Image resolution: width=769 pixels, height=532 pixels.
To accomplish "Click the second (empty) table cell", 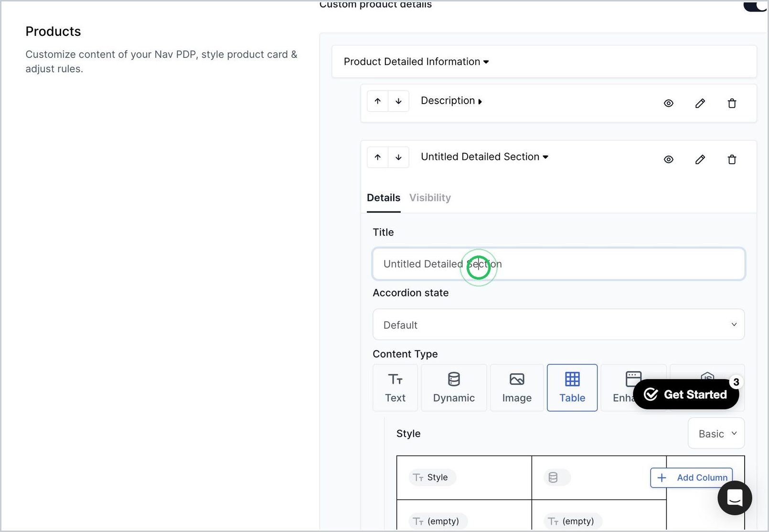I will tap(573, 521).
